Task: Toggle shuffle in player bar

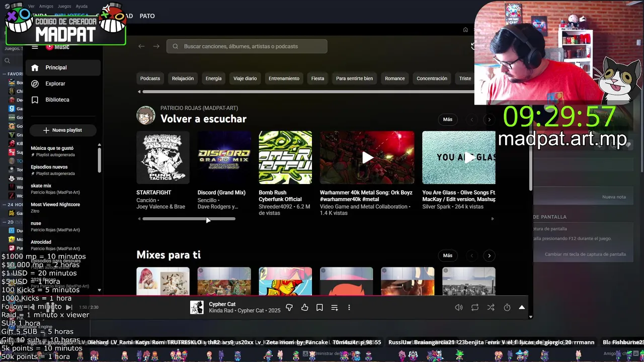Action: pyautogui.click(x=491, y=307)
